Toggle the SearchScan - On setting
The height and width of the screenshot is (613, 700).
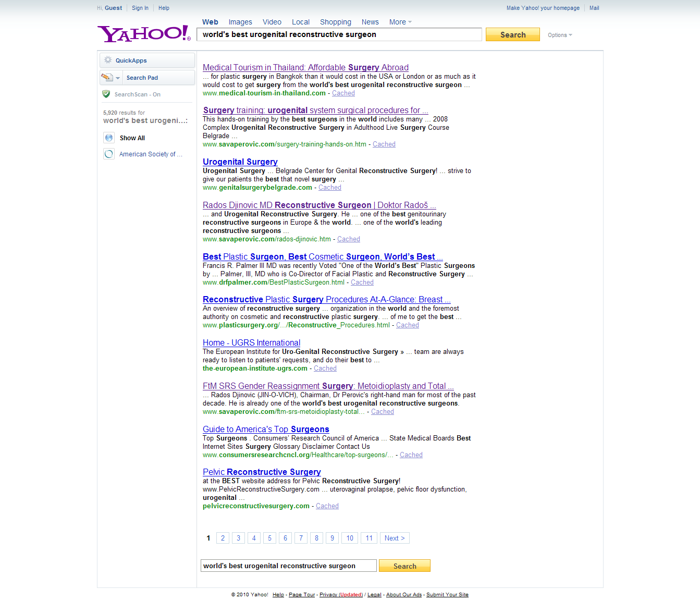coord(137,94)
